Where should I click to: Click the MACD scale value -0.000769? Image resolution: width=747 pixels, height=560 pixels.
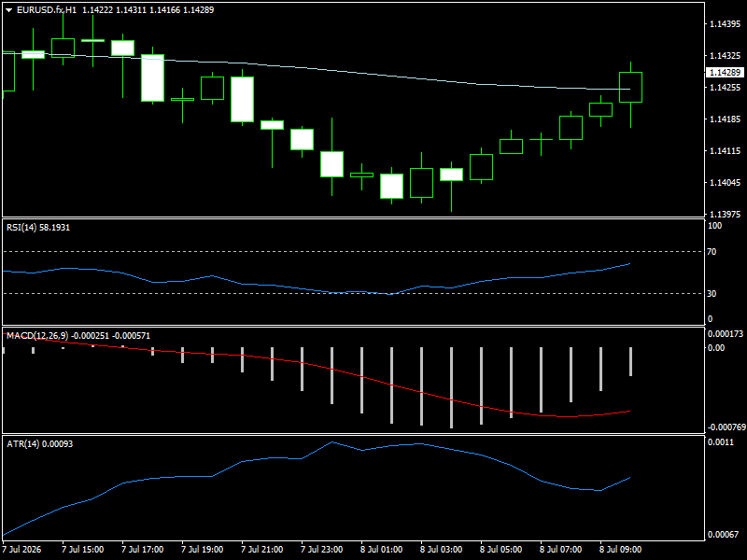(726, 427)
